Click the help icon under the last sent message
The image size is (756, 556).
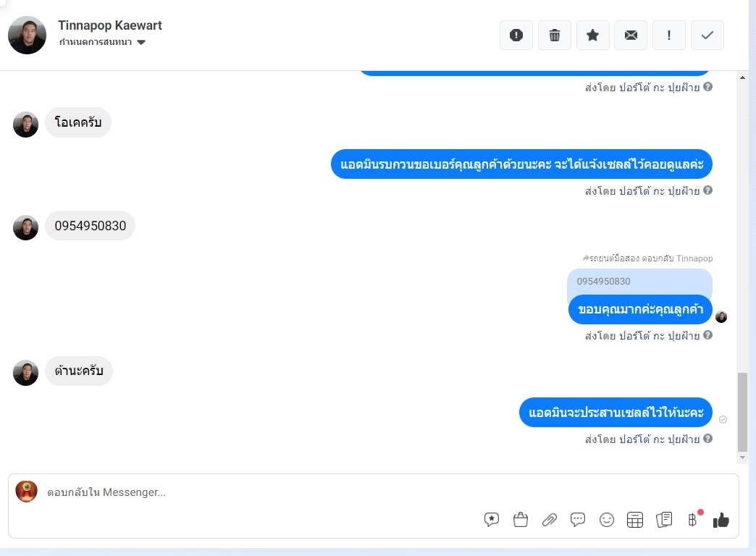707,439
